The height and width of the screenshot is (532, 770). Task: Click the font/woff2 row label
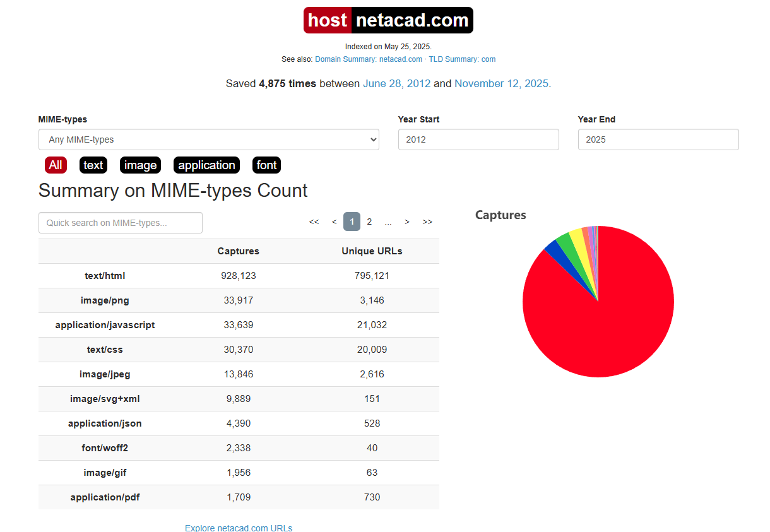[x=105, y=448]
